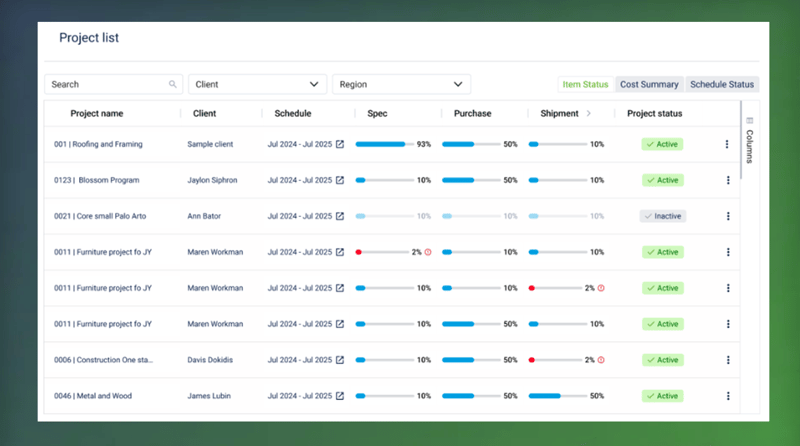Switch to the Cost Summary tab
Viewport: 800px width, 446px height.
[x=649, y=84]
